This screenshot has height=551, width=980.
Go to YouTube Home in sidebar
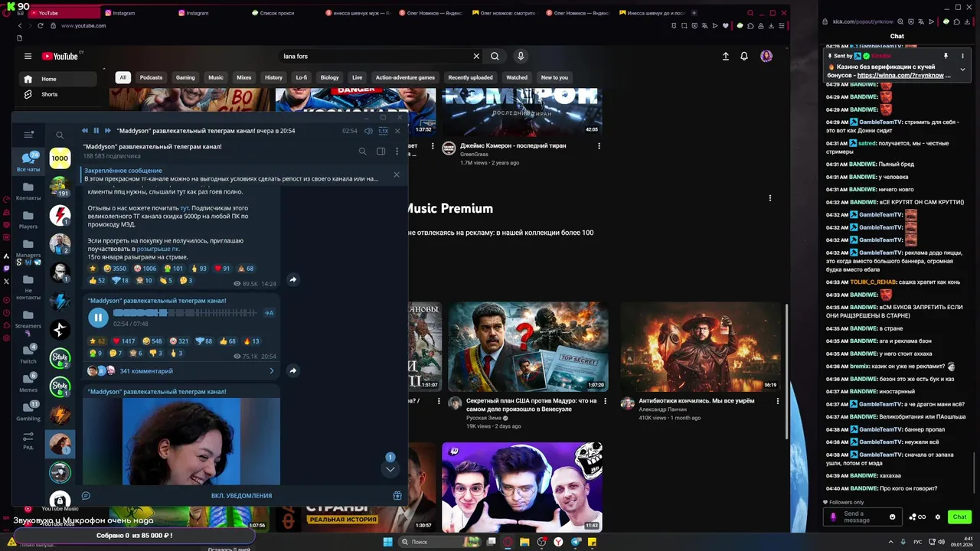click(x=57, y=79)
